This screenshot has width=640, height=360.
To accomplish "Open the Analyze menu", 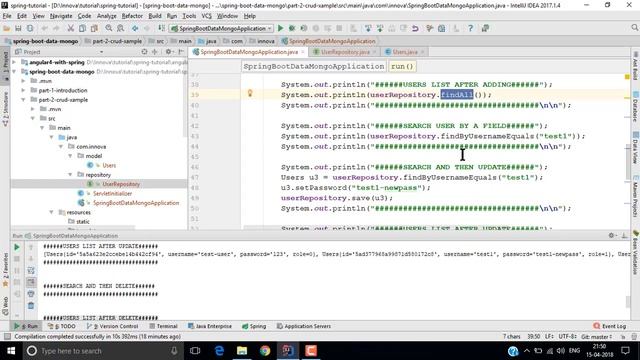I will click(x=107, y=16).
